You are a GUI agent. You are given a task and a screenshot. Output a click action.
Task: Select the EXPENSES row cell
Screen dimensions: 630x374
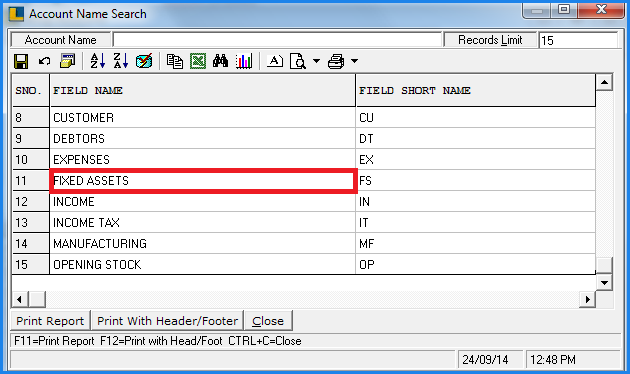coord(202,159)
